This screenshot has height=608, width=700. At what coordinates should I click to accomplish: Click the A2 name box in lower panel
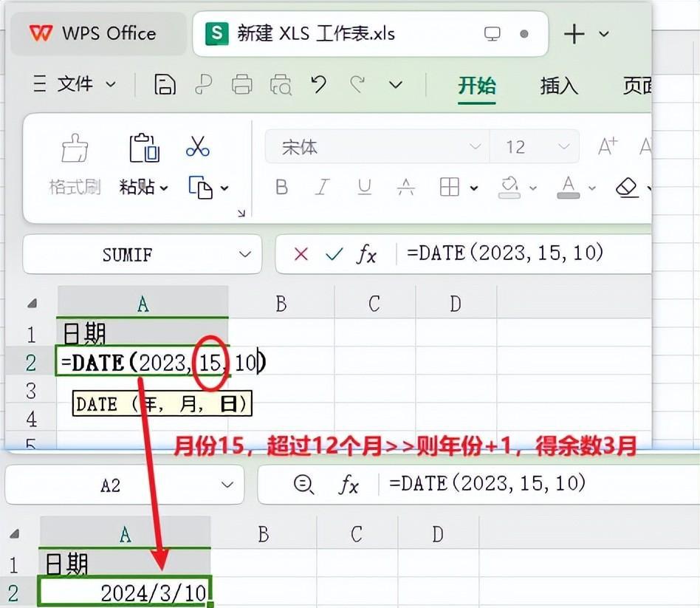pos(111,485)
